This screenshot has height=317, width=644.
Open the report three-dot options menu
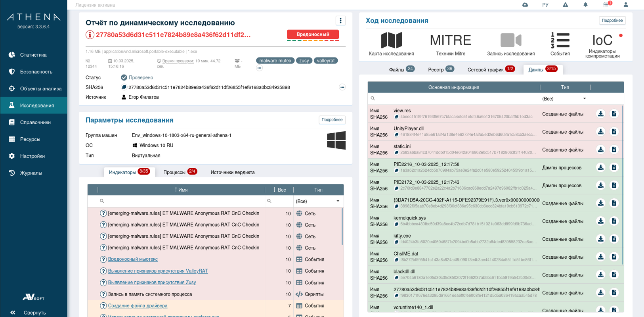340,21
